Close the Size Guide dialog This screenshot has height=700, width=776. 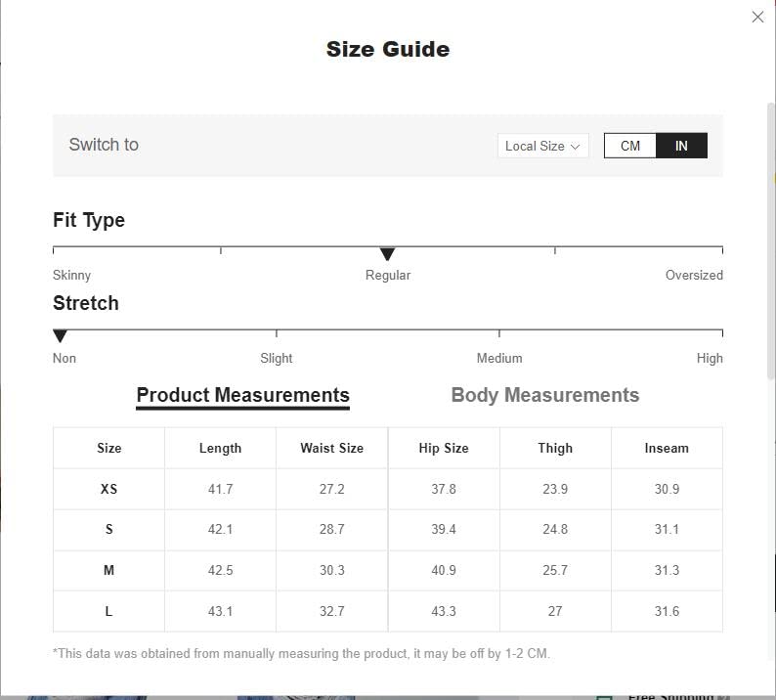tap(757, 18)
